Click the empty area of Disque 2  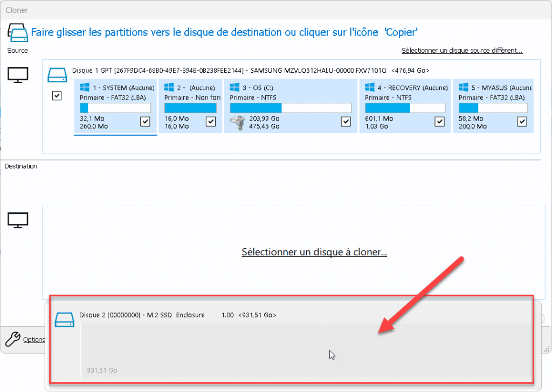point(302,345)
